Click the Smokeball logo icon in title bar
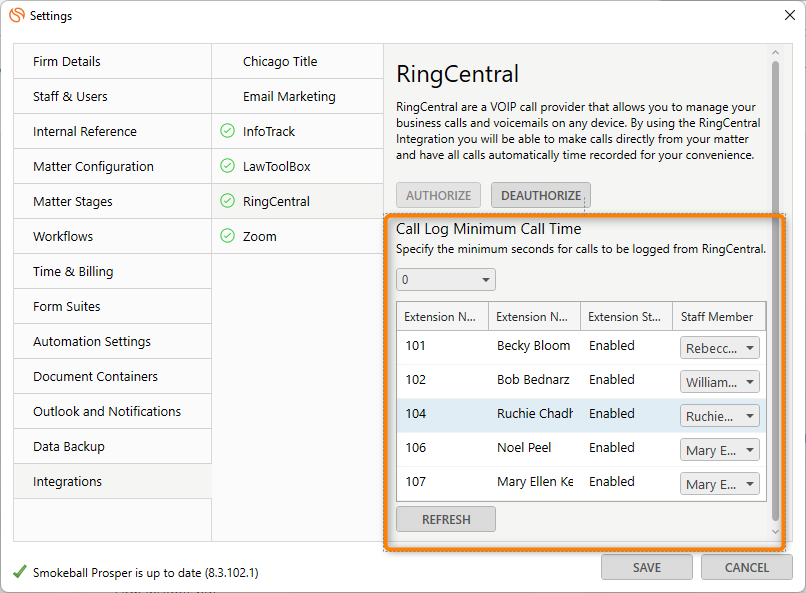This screenshot has width=806, height=593. [x=17, y=15]
